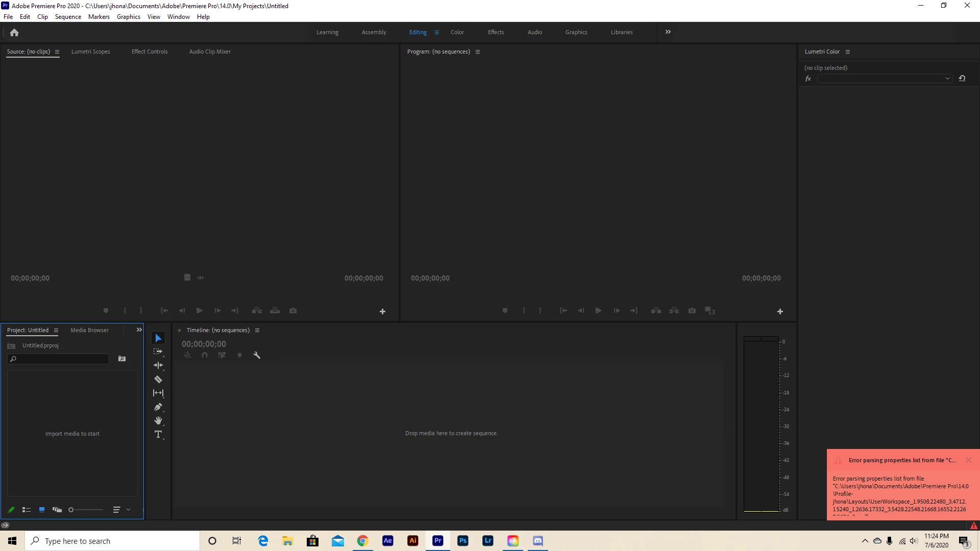The height and width of the screenshot is (551, 980).
Task: Expand sort icons dropdown in project panel
Action: [129, 510]
